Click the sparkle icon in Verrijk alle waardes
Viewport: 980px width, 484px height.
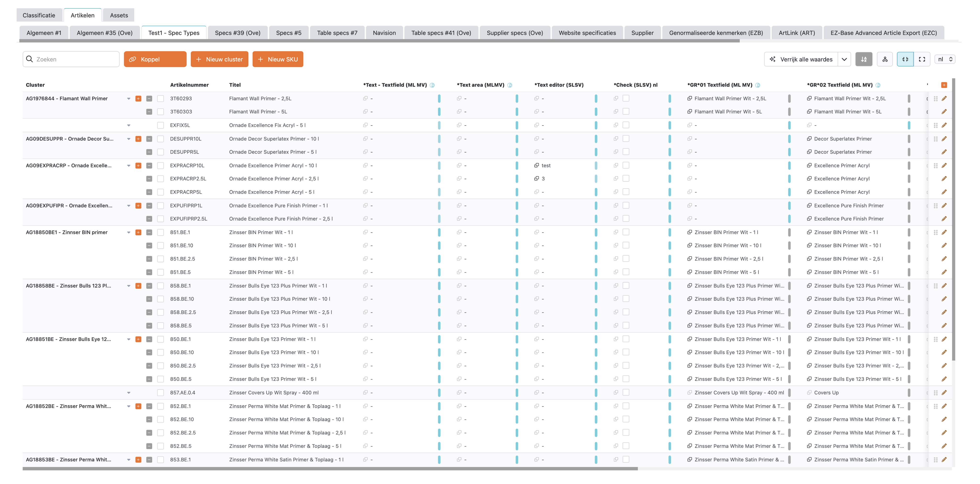[772, 59]
